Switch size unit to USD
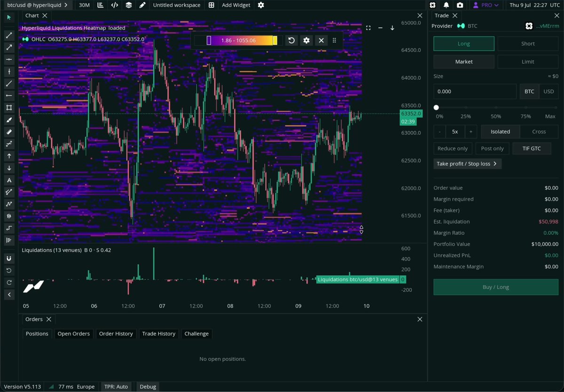This screenshot has height=392, width=564. 548,91
